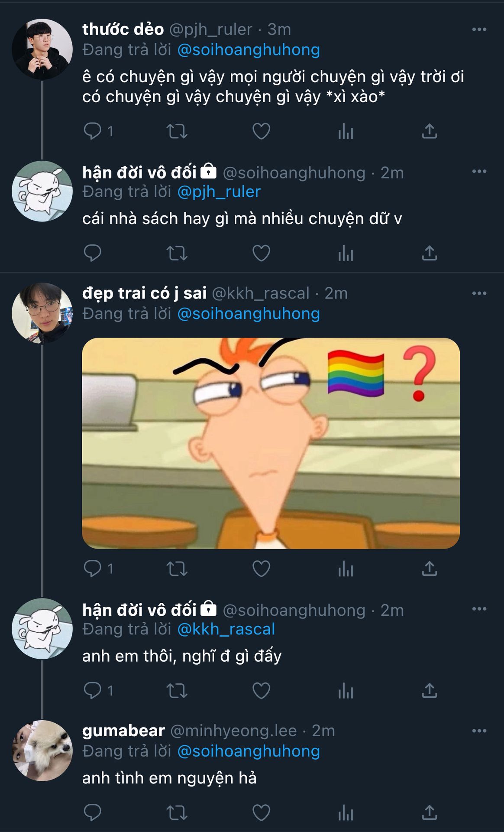View gumabear's profile via the dog avatar
This screenshot has width=504, height=832.
click(42, 751)
